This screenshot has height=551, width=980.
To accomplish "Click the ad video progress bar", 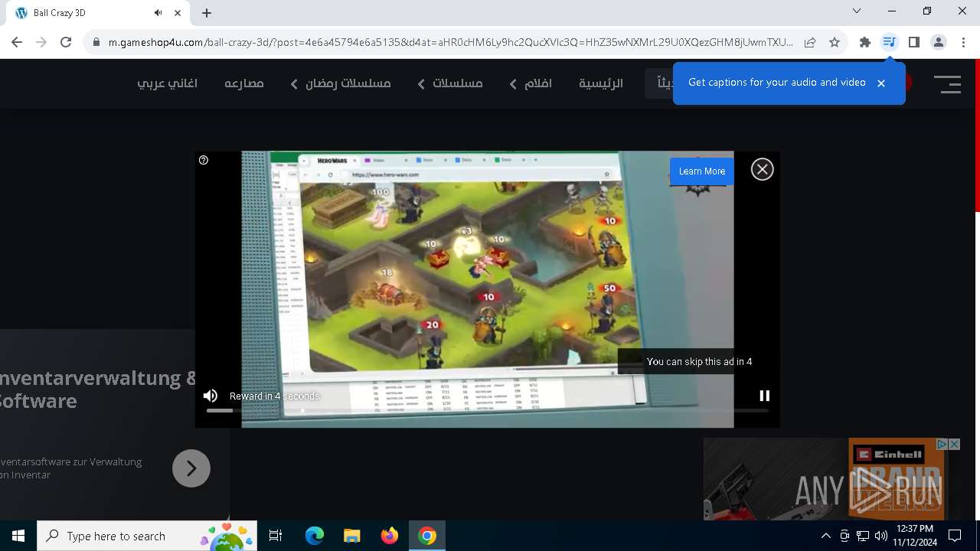I will [x=487, y=411].
